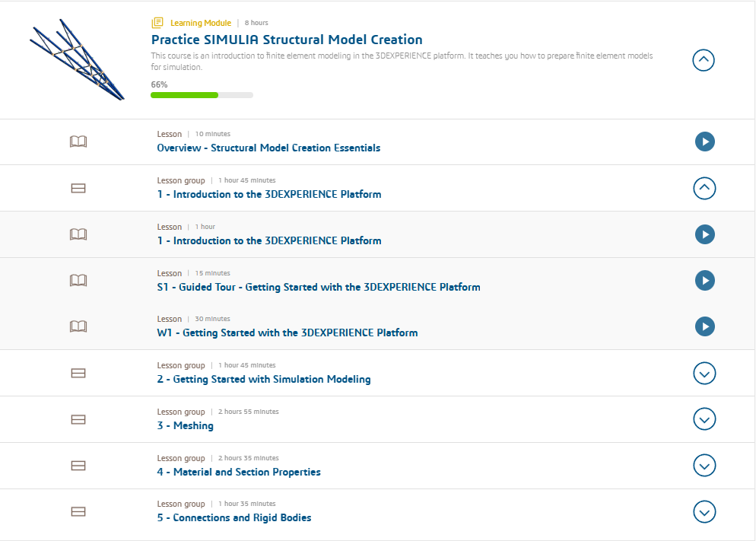
Task: Click the 66% green progress bar
Action: (x=202, y=95)
